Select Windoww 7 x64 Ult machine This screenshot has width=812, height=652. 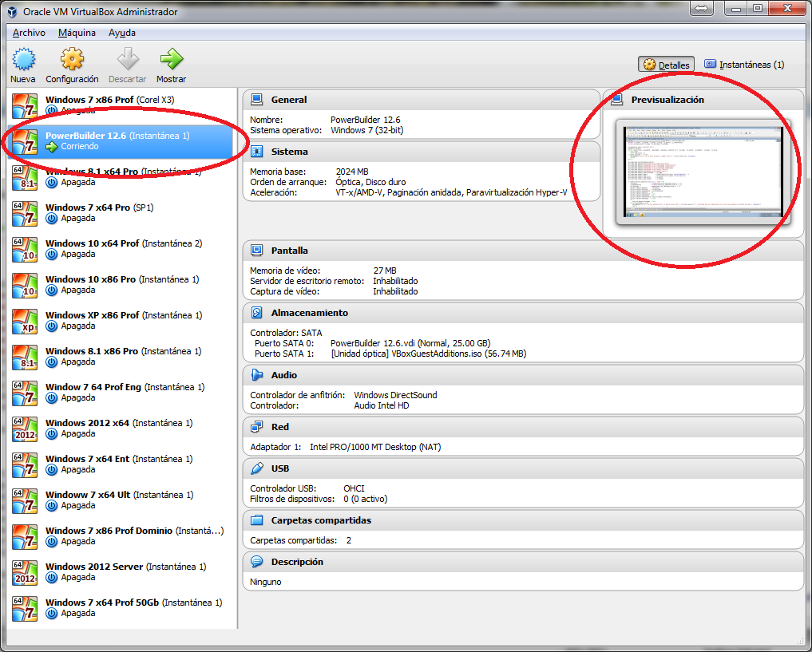point(121,500)
